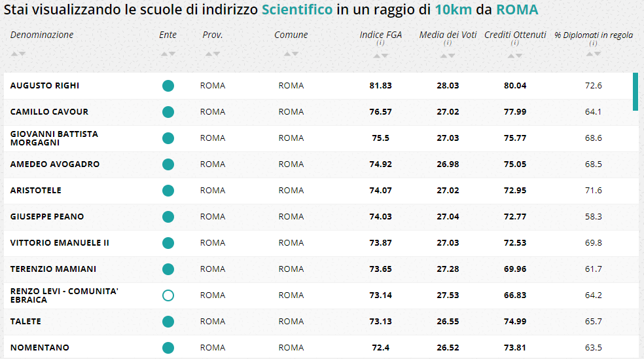Click the teal vertical scrollbar thumb
This screenshot has width=644, height=359.
[635, 92]
